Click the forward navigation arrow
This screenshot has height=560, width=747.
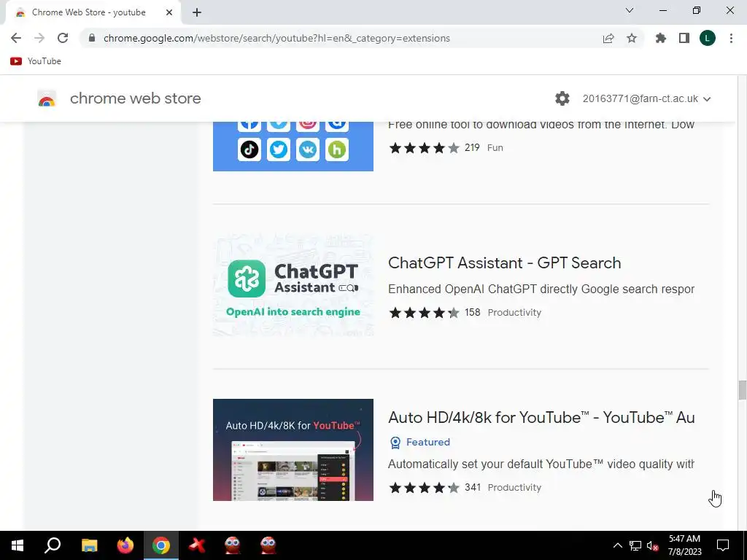coord(39,38)
